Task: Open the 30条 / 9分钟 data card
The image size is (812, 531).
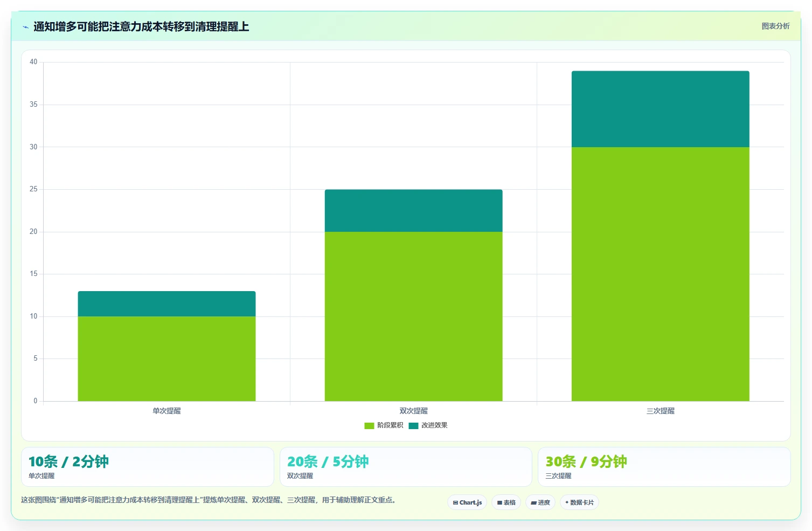Action: [x=664, y=467]
